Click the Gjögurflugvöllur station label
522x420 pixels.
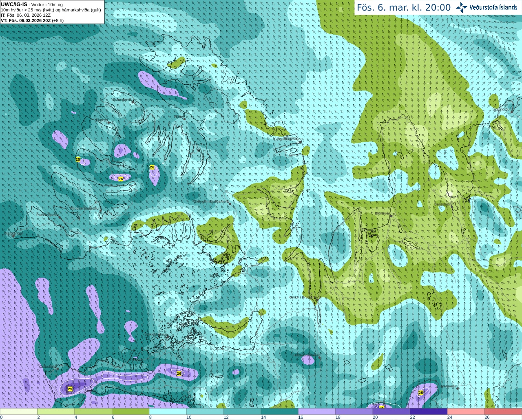pyautogui.click(x=286, y=139)
